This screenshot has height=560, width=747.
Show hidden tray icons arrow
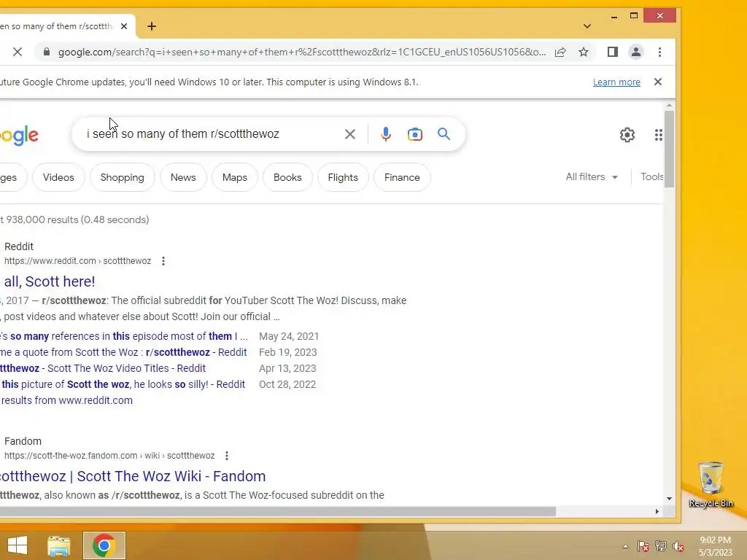click(x=625, y=546)
